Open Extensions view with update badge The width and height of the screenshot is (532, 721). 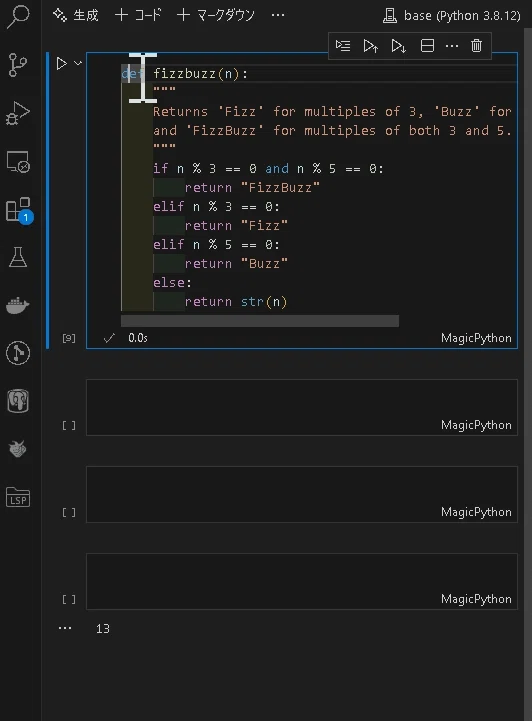(x=19, y=211)
